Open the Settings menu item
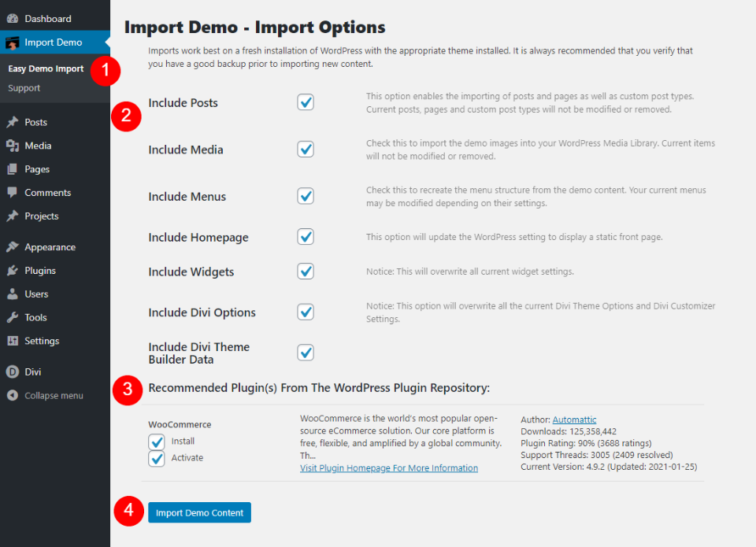Image resolution: width=756 pixels, height=547 pixels. [x=42, y=342]
